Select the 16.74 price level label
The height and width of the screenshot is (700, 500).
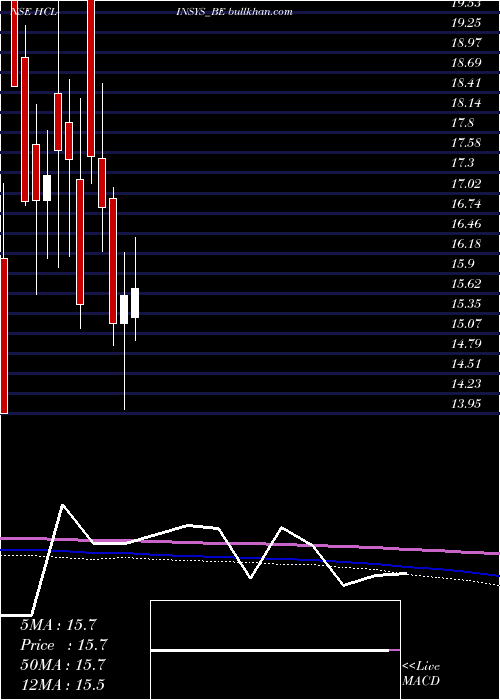466,204
